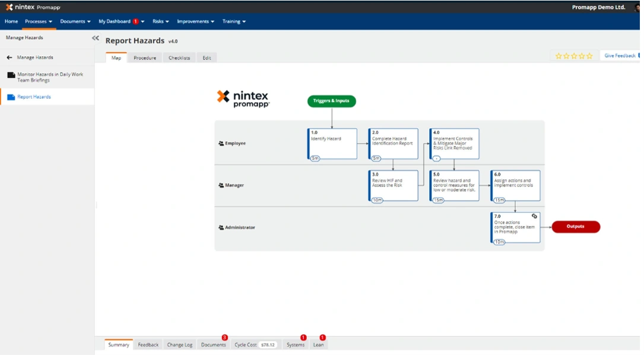644x355 pixels.
Task: Click the Promapp Demo Ltd. account name
Action: [598, 7]
